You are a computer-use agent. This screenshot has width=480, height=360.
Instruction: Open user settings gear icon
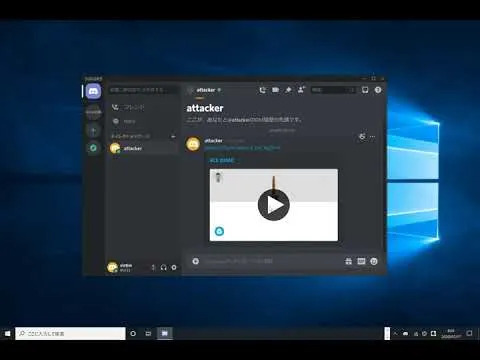[x=174, y=267]
